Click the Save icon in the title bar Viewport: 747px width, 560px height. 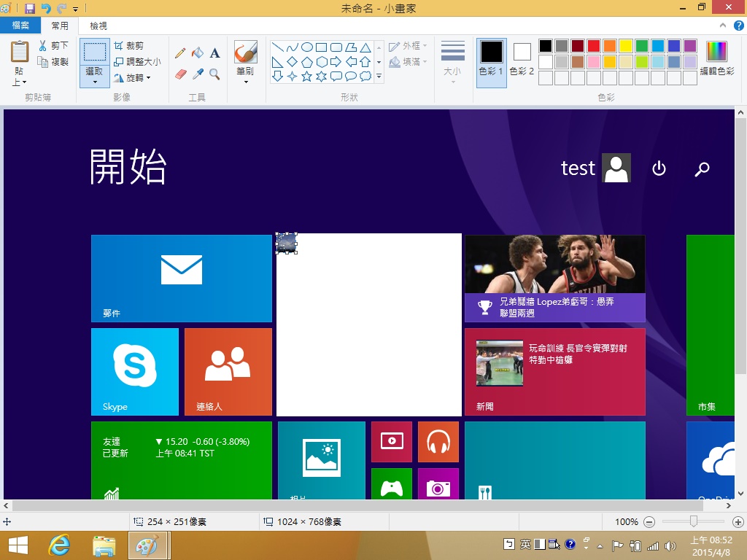(x=29, y=8)
